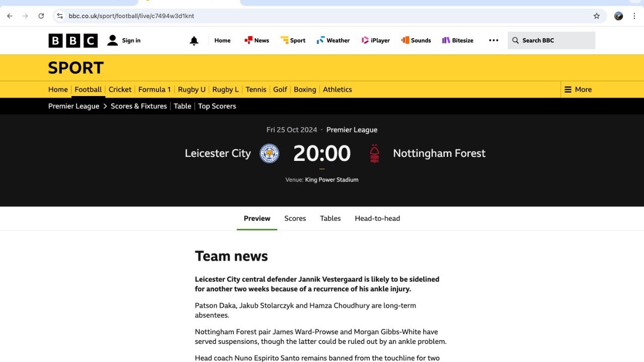Click the Nottingham Forest club crest
The image size is (644, 362).
[374, 153]
